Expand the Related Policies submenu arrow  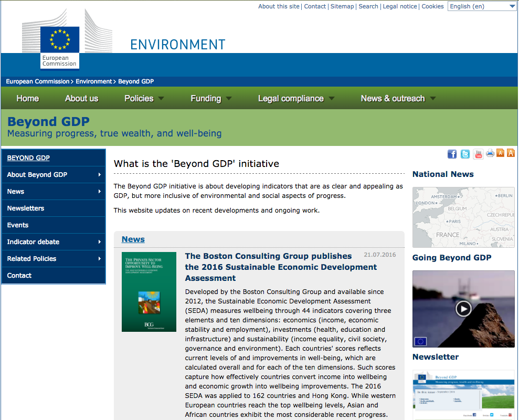tap(99, 259)
